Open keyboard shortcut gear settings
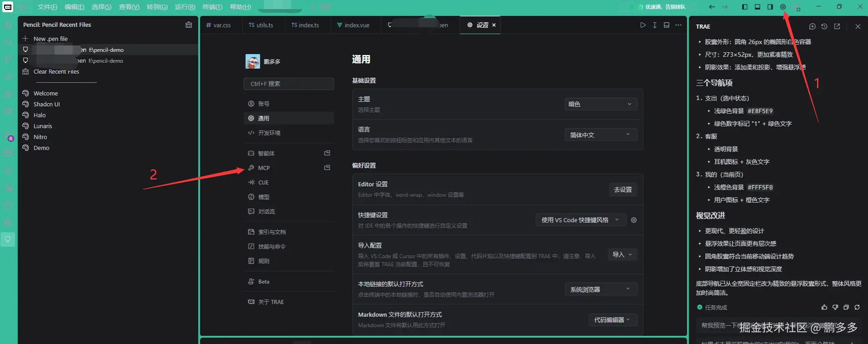868x344 pixels. (634, 220)
